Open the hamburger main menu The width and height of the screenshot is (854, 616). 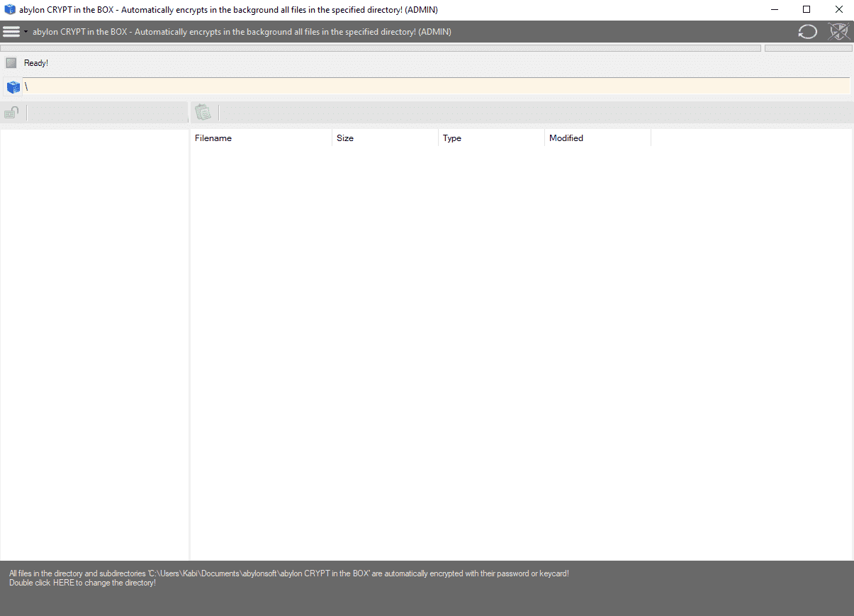coord(11,32)
